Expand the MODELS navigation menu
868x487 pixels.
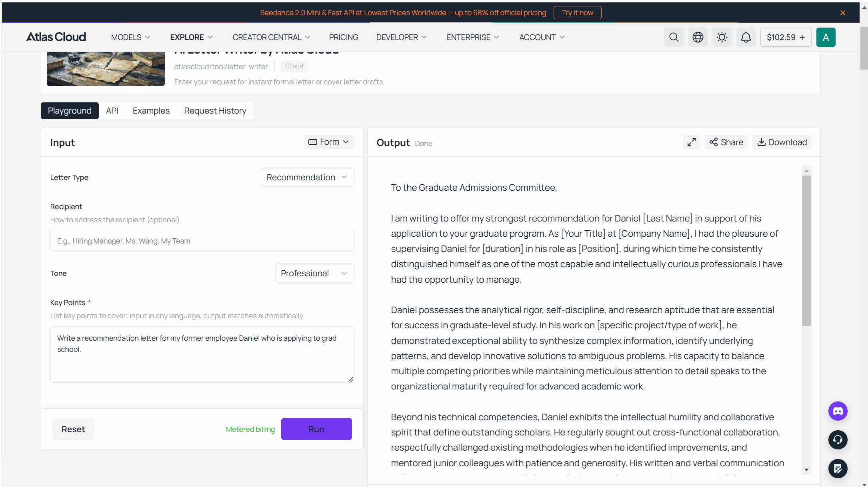click(130, 37)
